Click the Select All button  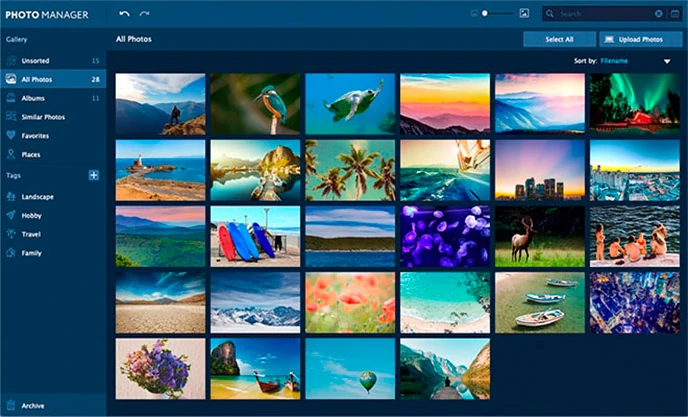pos(559,39)
